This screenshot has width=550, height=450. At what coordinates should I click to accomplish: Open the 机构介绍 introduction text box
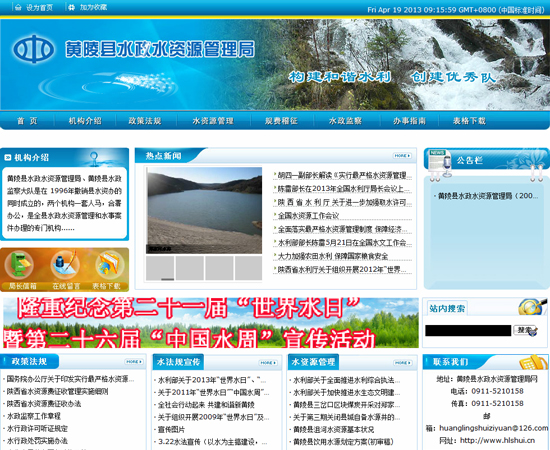coord(64,203)
